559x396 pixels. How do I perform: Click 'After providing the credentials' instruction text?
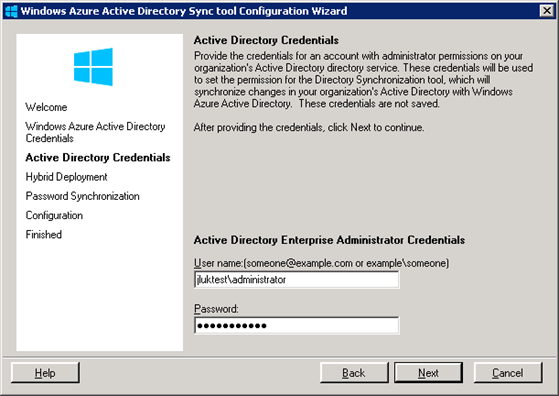(309, 127)
